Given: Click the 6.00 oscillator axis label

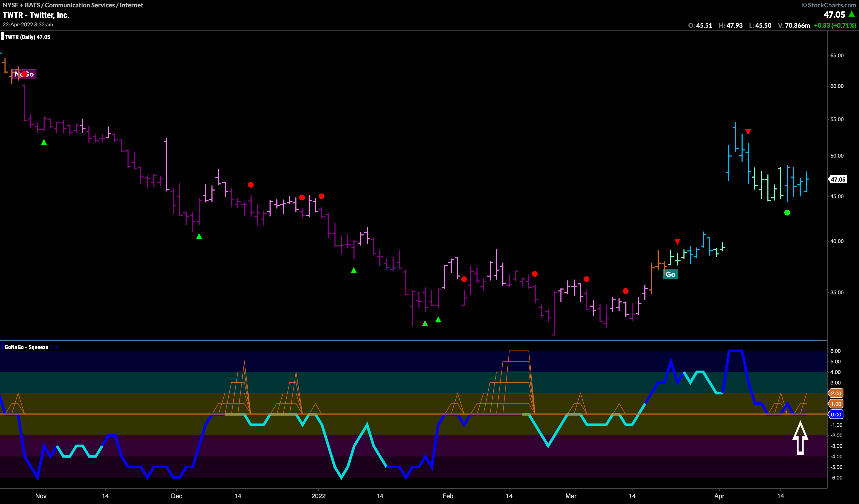Looking at the screenshot, I should (x=836, y=351).
